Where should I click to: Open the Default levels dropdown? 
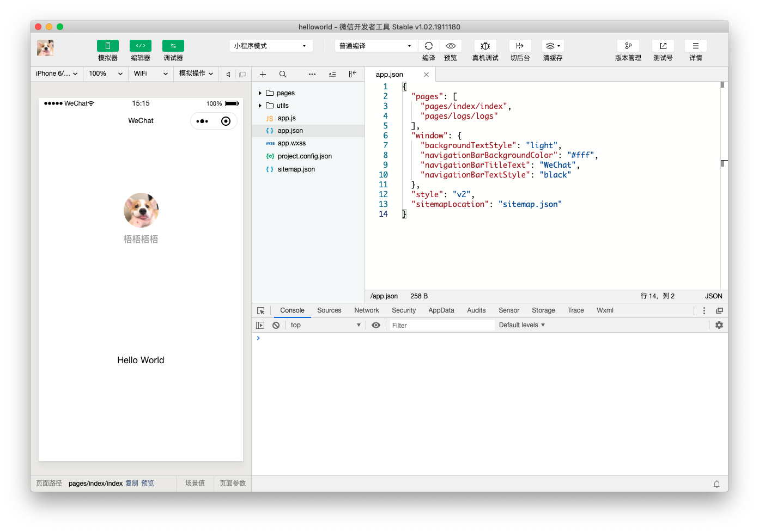522,325
